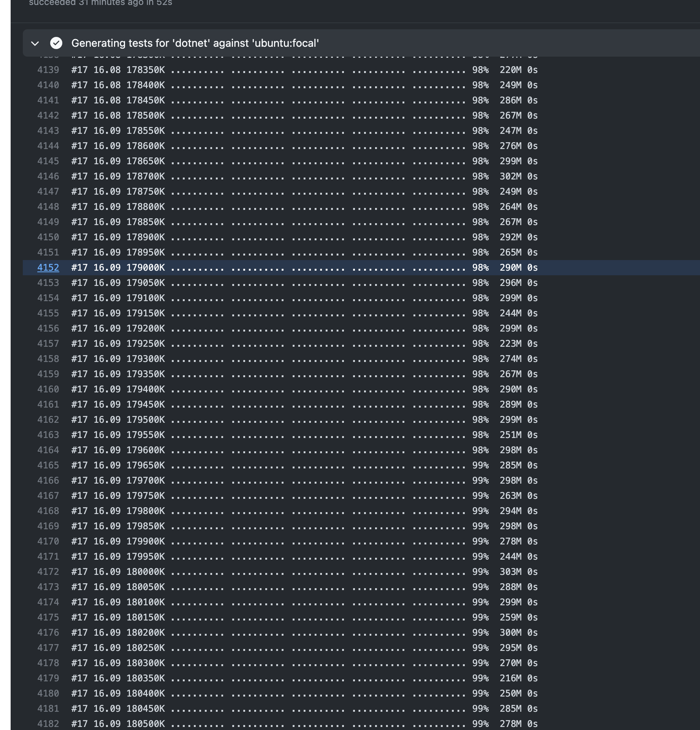Click '300M' on line 4176
This screenshot has height=730, width=700.
[x=510, y=633]
